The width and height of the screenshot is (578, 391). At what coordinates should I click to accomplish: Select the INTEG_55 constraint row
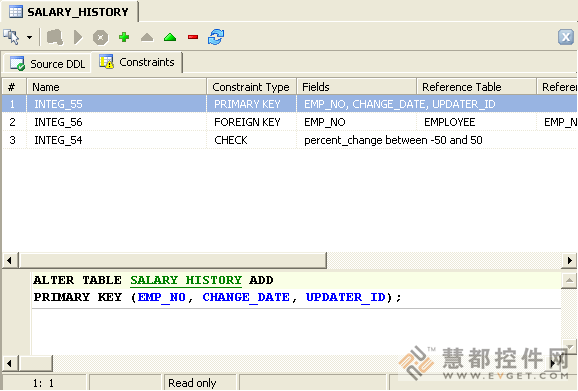289,104
